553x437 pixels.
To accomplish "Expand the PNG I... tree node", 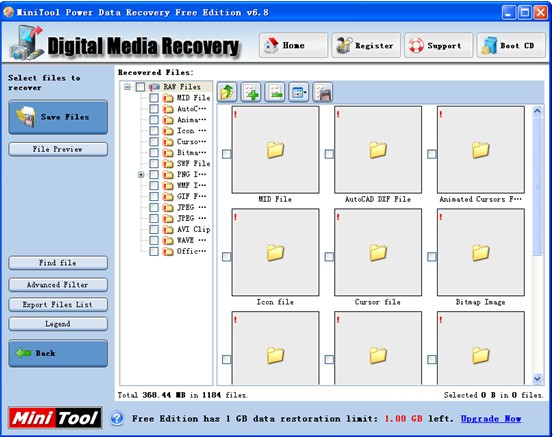I will [x=141, y=175].
